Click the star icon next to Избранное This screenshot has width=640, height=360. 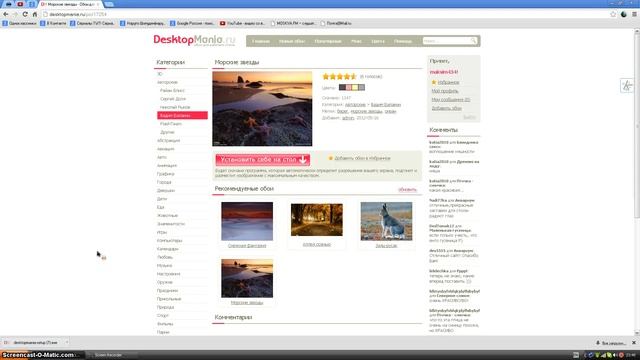coord(434,82)
